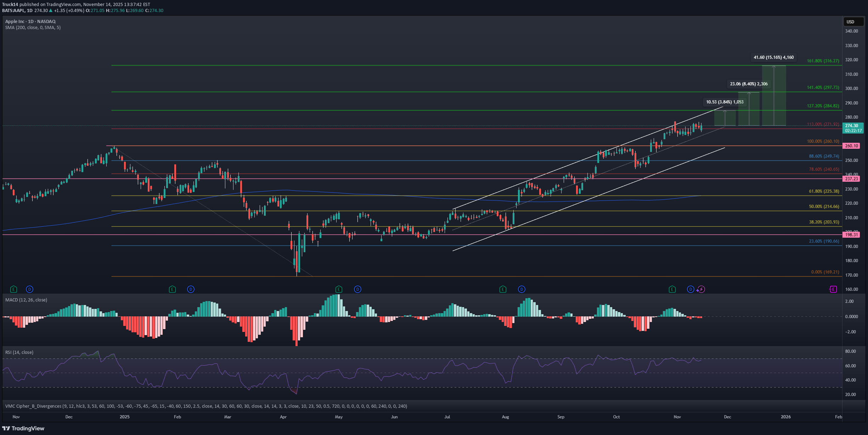Click the purple lightning news marker

click(x=701, y=289)
